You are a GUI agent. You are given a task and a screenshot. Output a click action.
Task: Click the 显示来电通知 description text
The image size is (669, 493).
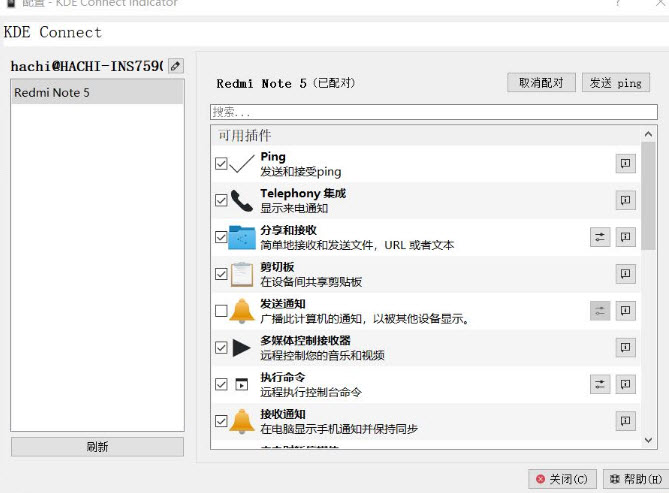[x=294, y=208]
